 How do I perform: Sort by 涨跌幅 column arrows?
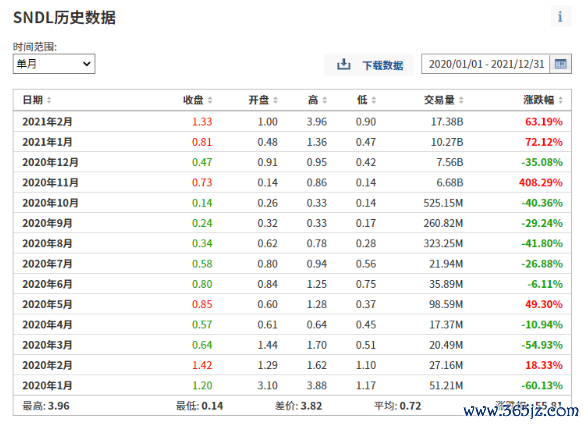point(561,100)
